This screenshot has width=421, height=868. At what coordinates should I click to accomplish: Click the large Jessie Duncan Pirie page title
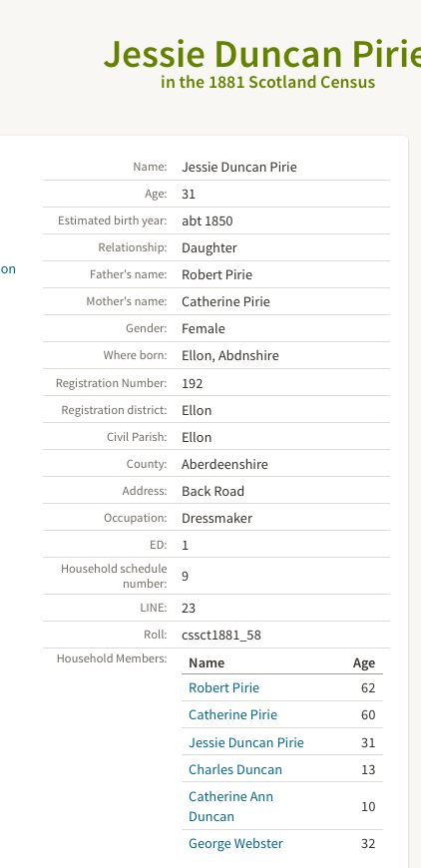(262, 53)
